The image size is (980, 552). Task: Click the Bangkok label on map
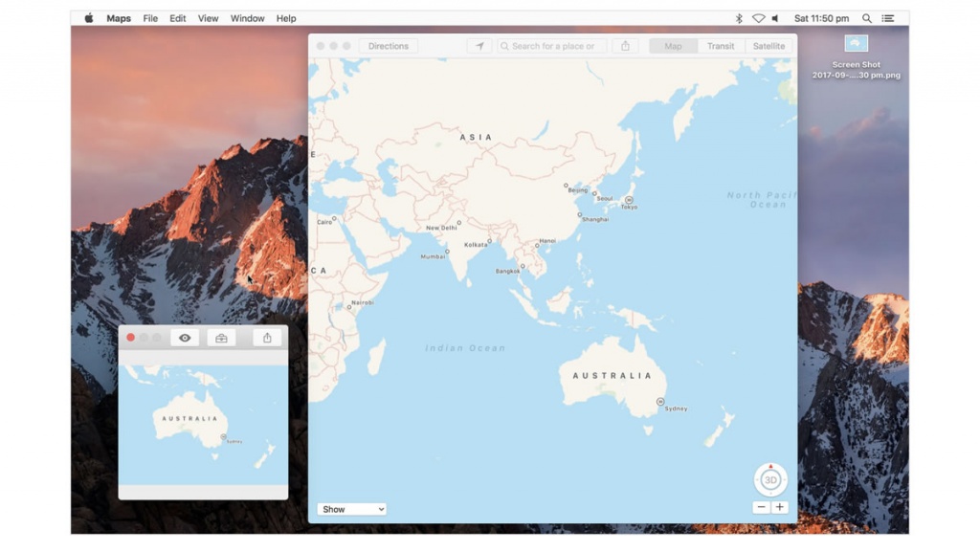507,271
